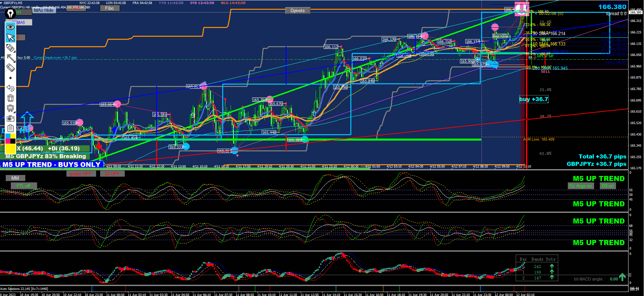Choose the diagonal arrow line tool

(x=10, y=58)
